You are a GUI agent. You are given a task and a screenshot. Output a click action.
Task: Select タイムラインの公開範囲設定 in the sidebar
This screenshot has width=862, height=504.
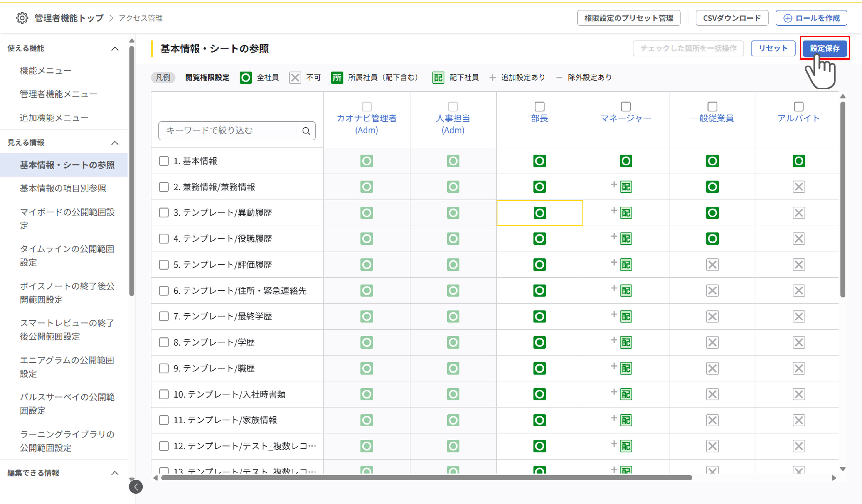point(67,256)
